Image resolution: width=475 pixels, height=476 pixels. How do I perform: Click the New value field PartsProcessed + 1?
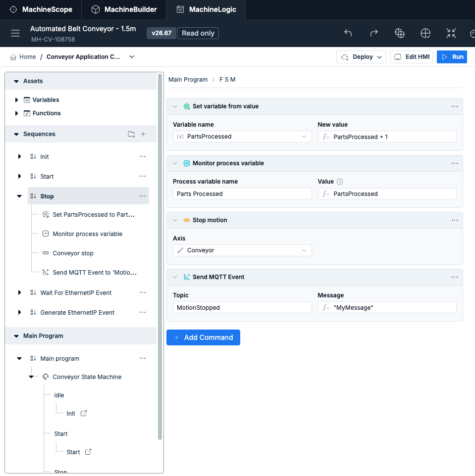click(387, 137)
